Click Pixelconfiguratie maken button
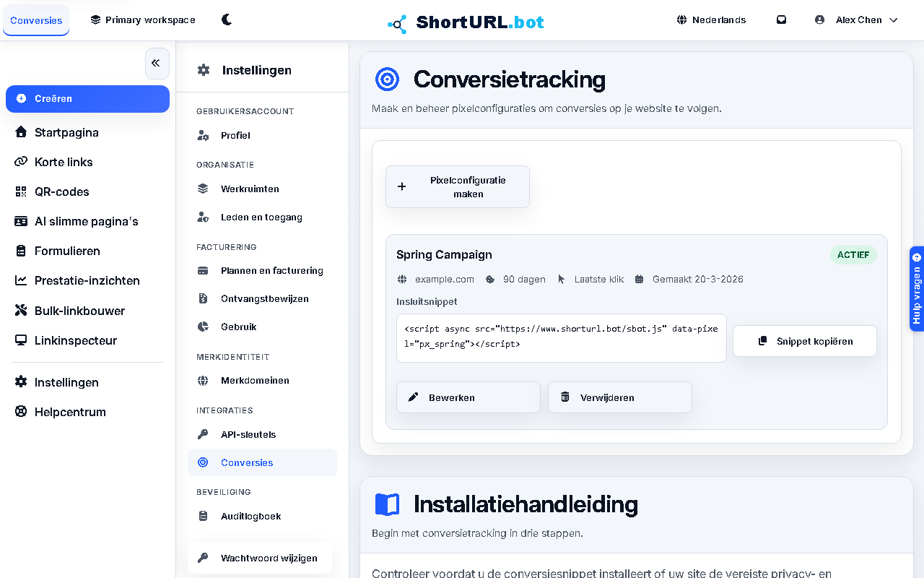Screen dimensions: 924x578 pyautogui.click(x=458, y=187)
